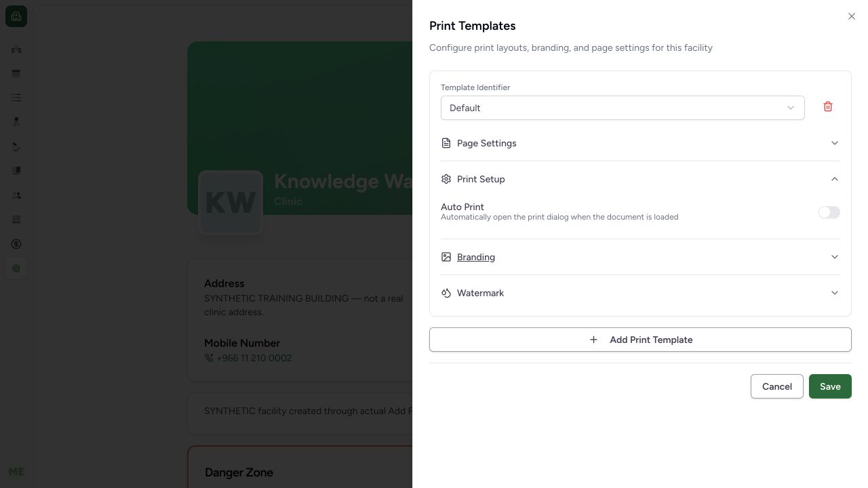Open the users icon in the sidebar
868x488 pixels.
click(x=16, y=195)
